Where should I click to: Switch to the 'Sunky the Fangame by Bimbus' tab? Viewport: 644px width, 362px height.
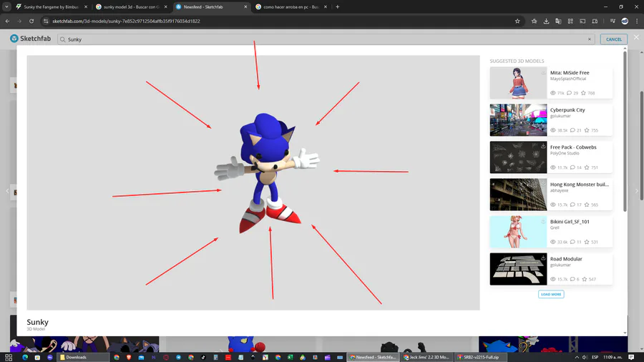pyautogui.click(x=51, y=7)
